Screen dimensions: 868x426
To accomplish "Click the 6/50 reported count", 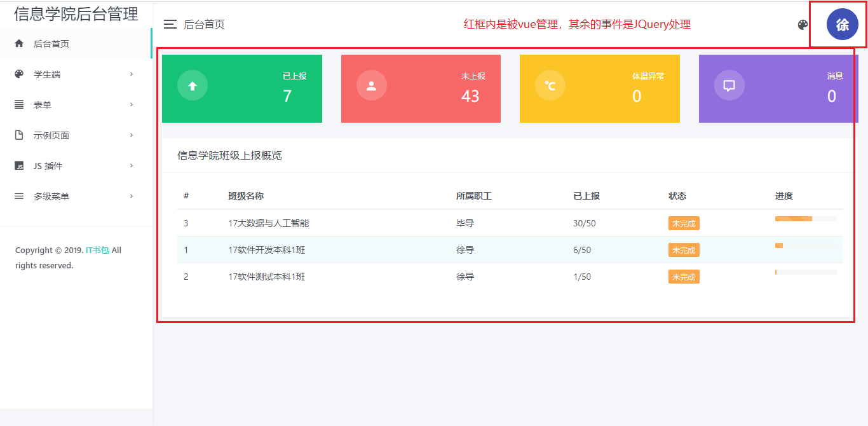I will point(582,250).
